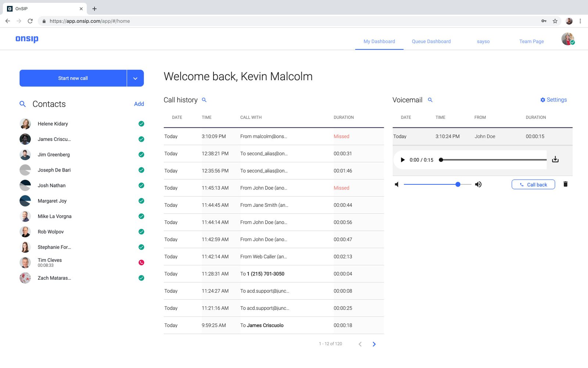
Task: Click Add to create a contact
Action: pyautogui.click(x=139, y=104)
